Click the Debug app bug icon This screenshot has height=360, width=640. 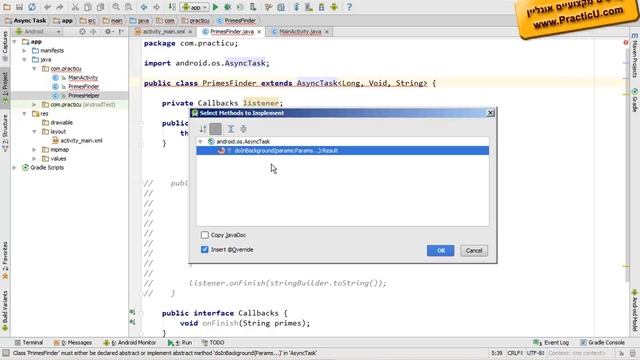(x=228, y=7)
